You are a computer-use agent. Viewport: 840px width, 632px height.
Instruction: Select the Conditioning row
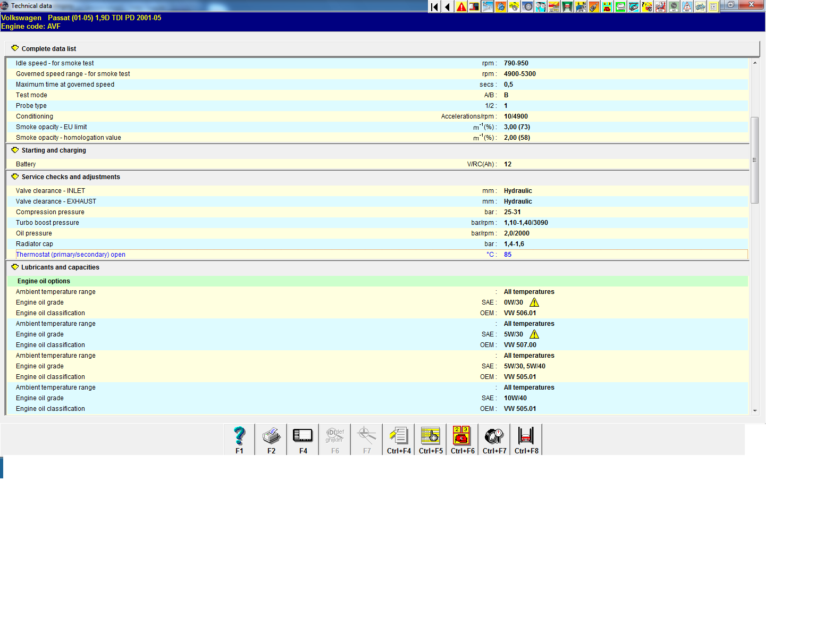pyautogui.click(x=377, y=116)
